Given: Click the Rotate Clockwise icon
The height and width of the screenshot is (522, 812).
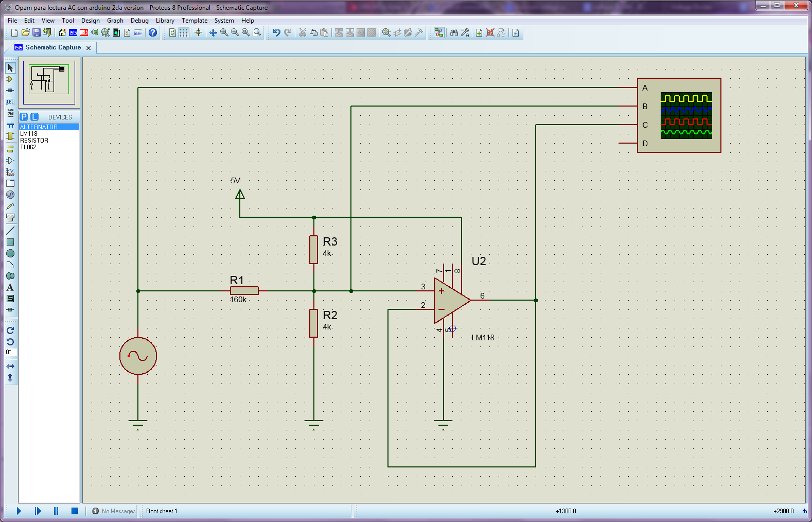Looking at the screenshot, I should [10, 330].
